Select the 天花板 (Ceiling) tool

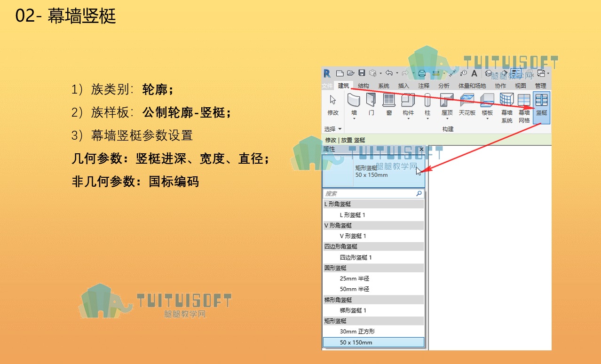click(x=467, y=104)
